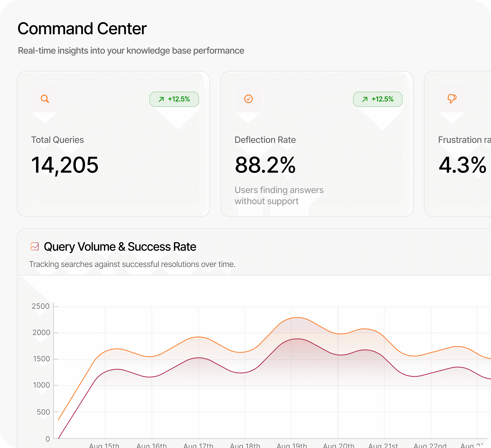Click the Aug 17th x-axis label
491x448 pixels.
198,446
